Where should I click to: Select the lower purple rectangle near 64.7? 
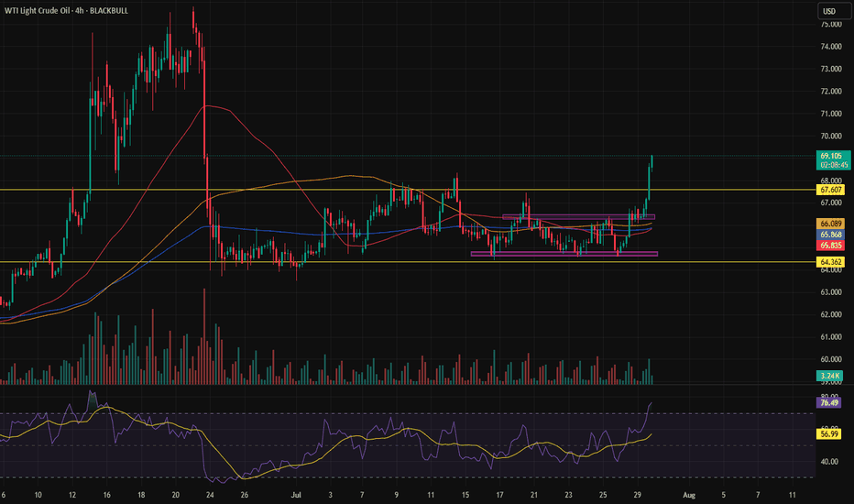(x=564, y=253)
